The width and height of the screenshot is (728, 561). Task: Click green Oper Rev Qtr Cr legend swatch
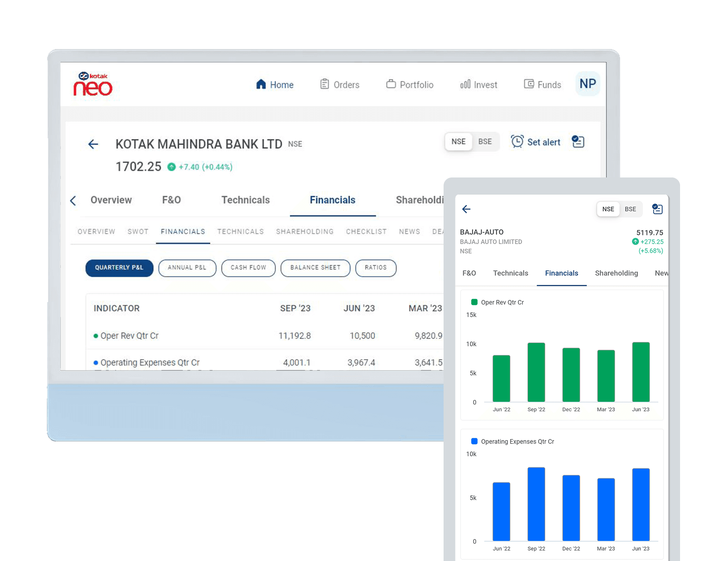click(474, 302)
